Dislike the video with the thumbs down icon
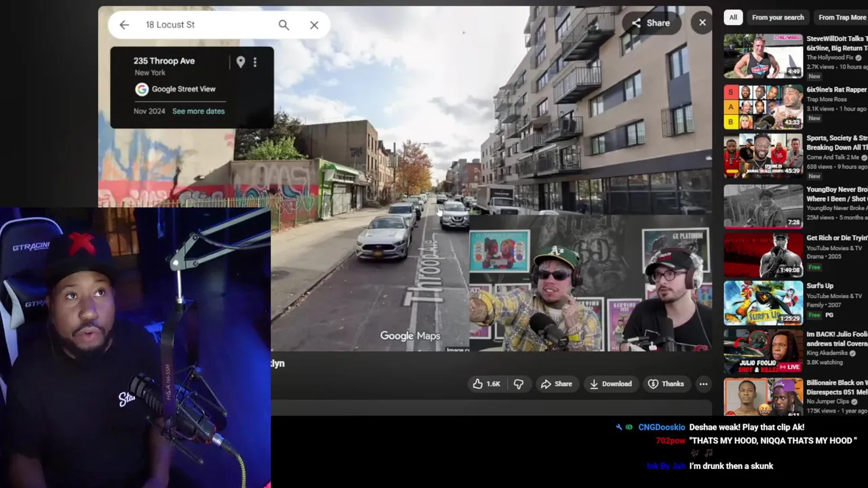This screenshot has width=868, height=488. point(519,384)
